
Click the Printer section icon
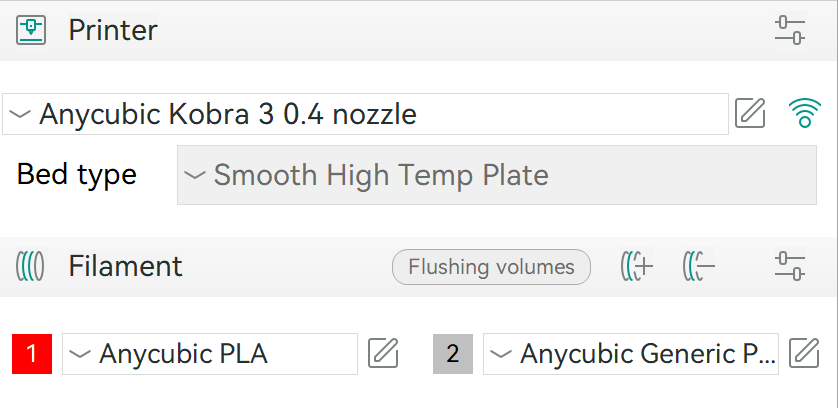point(31,30)
